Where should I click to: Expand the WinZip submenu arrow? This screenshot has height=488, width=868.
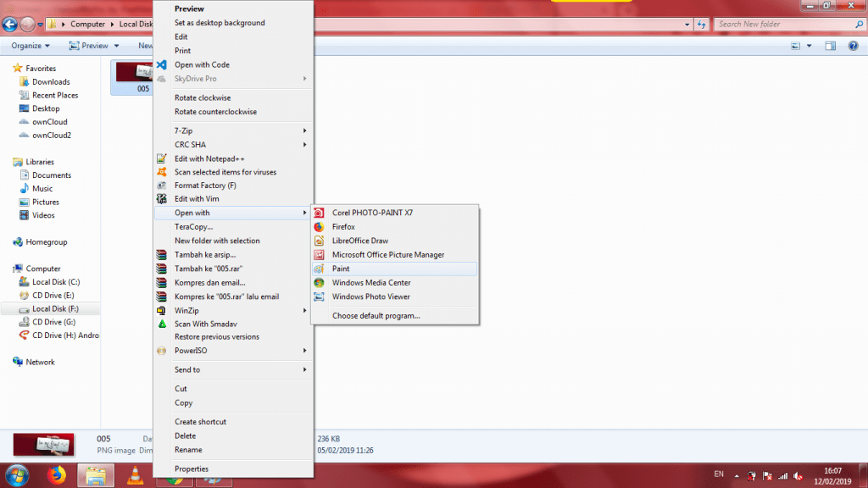click(304, 310)
